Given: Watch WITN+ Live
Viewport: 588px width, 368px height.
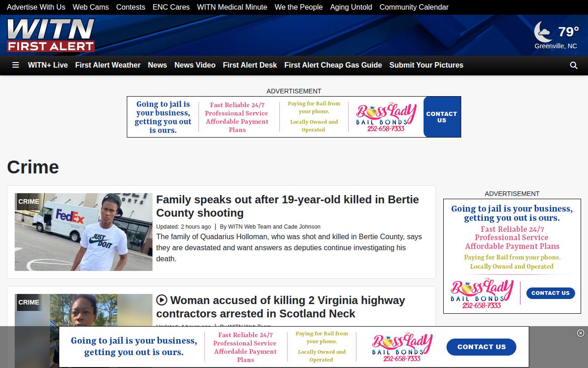Looking at the screenshot, I should pyautogui.click(x=48, y=65).
